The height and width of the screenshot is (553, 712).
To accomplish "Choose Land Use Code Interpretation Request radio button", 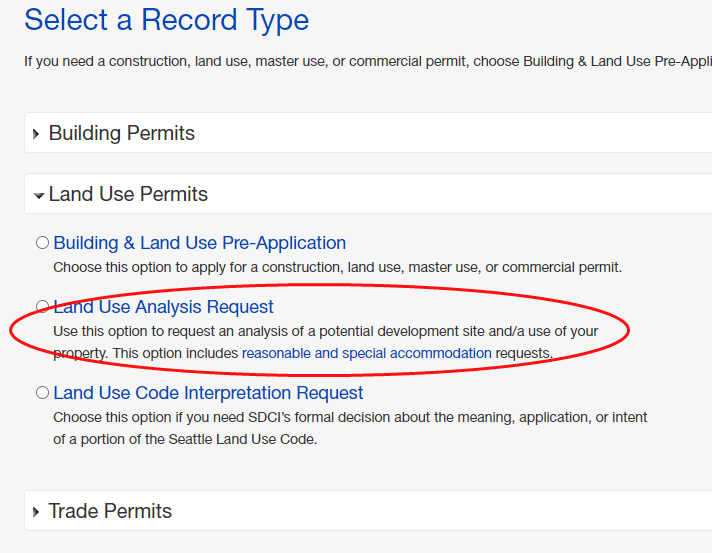I will pos(42,393).
